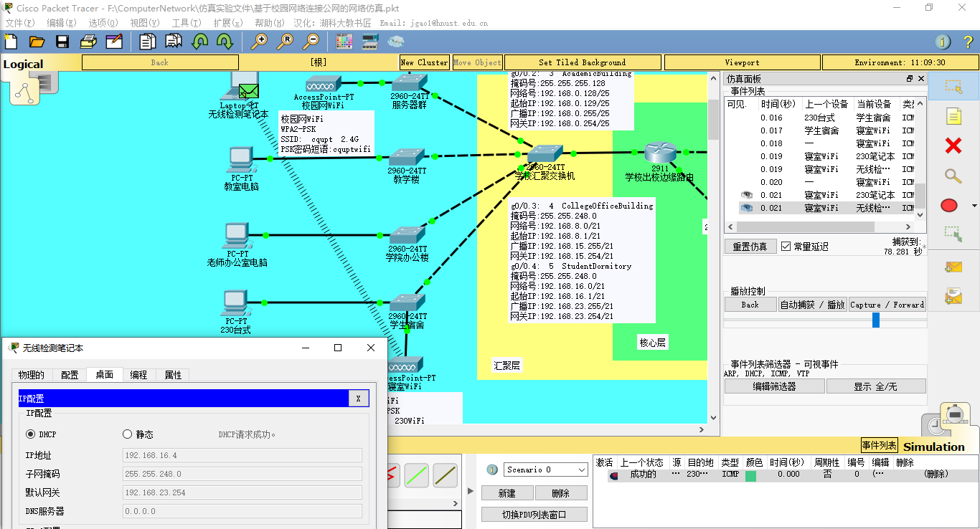Click the green PDU color swatch

[x=750, y=476]
